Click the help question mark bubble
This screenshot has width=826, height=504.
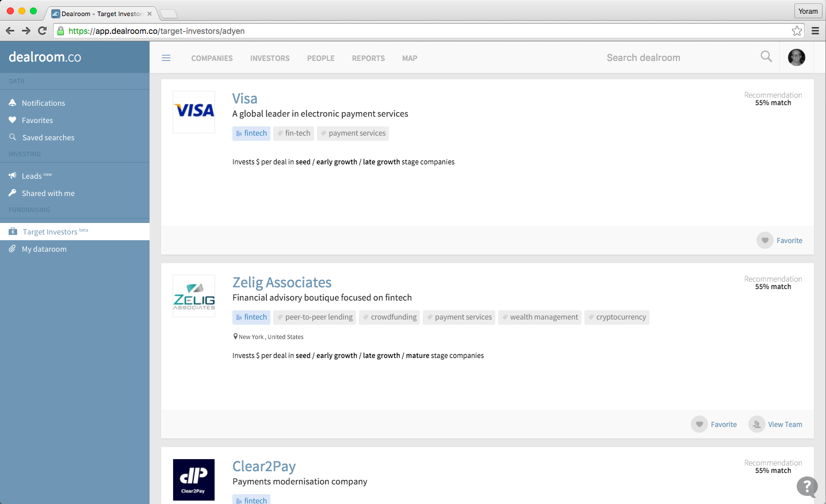point(807,487)
